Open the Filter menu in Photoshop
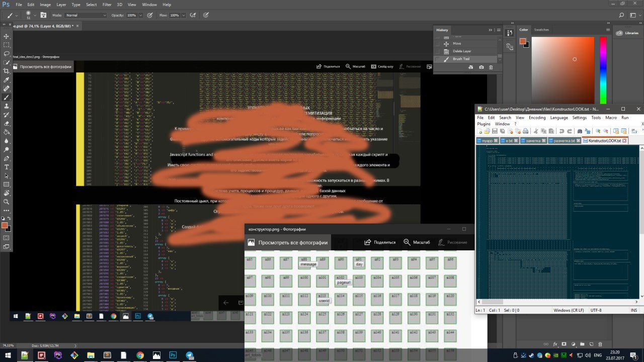The height and width of the screenshot is (362, 644). (x=107, y=5)
